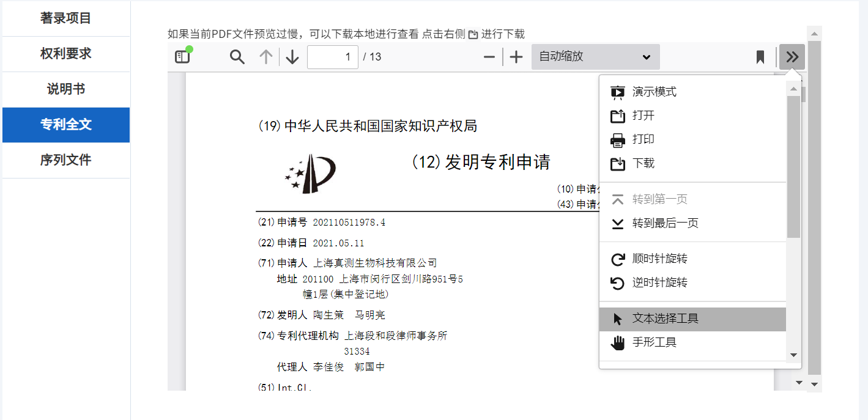Open the 自动缩放 zoom dropdown
The image size is (868, 420).
point(595,57)
